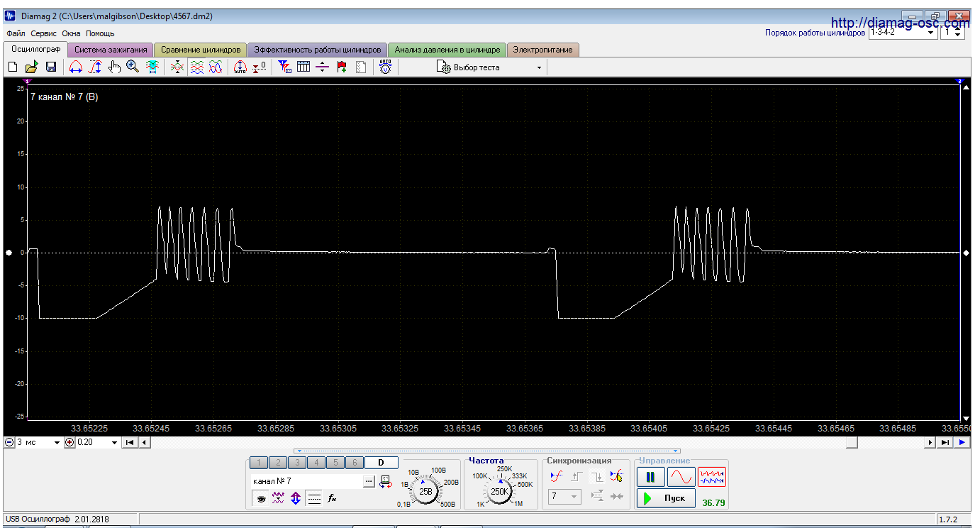Open the Сервис menu
The image size is (980, 528).
click(44, 33)
